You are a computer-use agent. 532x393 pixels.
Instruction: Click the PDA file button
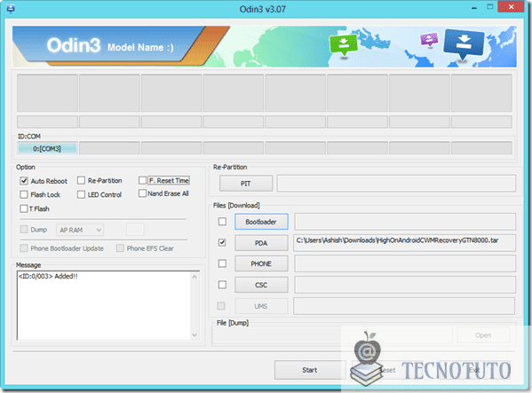pyautogui.click(x=261, y=243)
